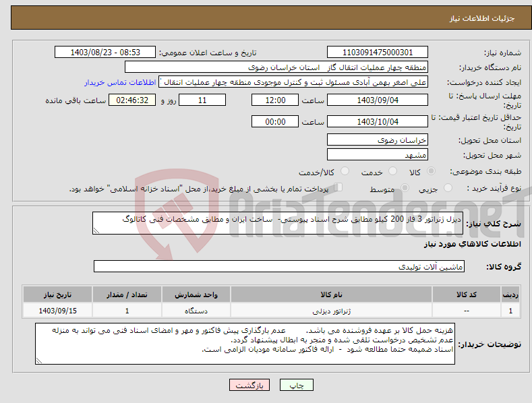Image resolution: width=532 pixels, height=403 pixels.
Task: Click the price validity date 1403/10/04
Action: point(378,121)
